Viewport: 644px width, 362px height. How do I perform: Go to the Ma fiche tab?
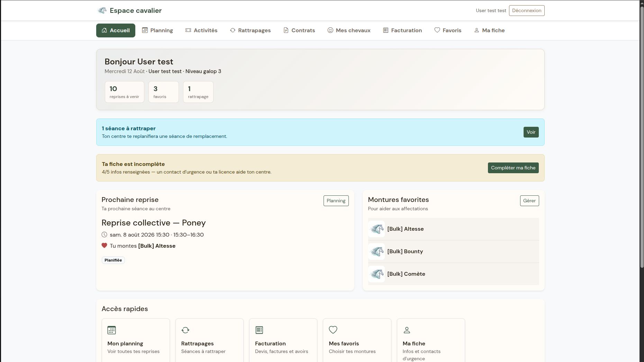489,30
